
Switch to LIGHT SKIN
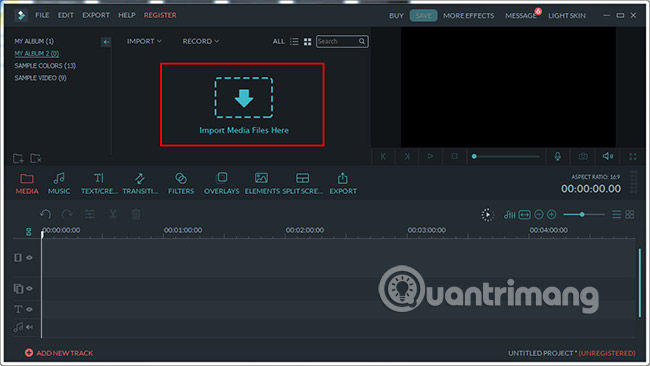point(567,16)
